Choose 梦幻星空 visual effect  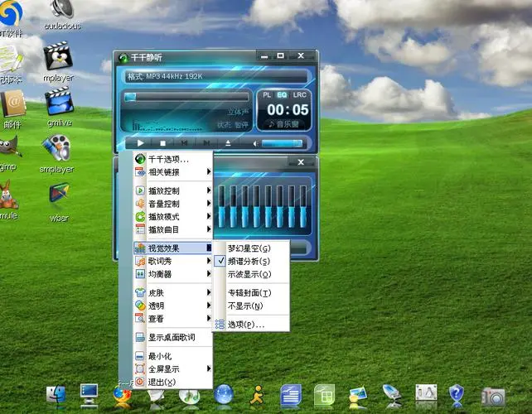pyautogui.click(x=249, y=248)
